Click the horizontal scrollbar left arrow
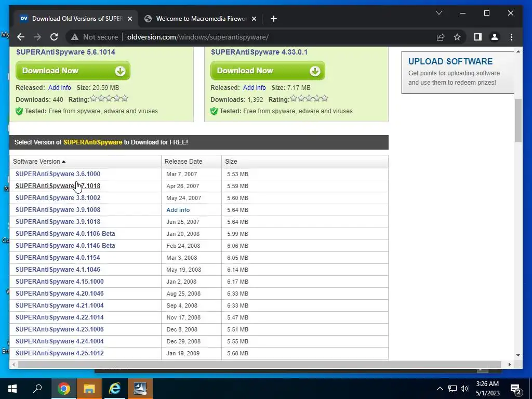Screen dimensions: 532x399 tap(14, 364)
